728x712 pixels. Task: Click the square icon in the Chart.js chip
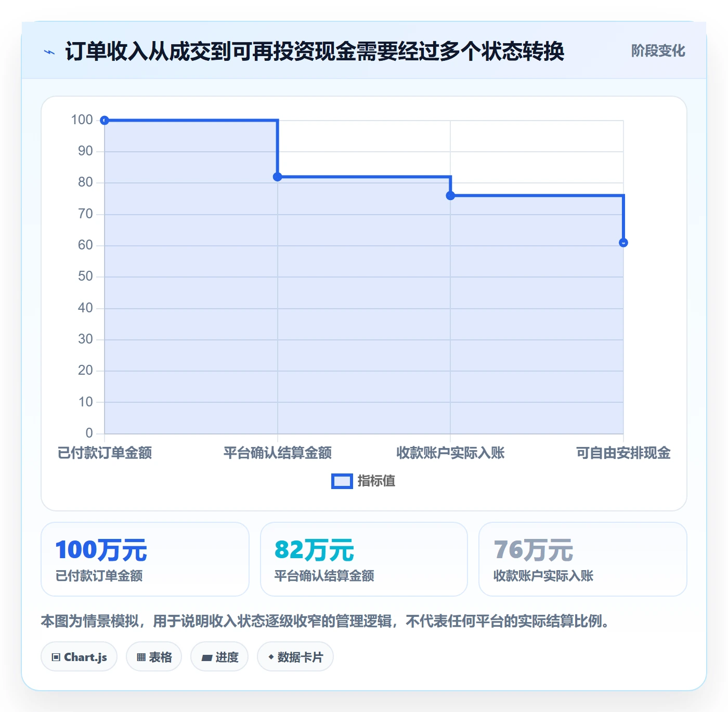(x=56, y=657)
